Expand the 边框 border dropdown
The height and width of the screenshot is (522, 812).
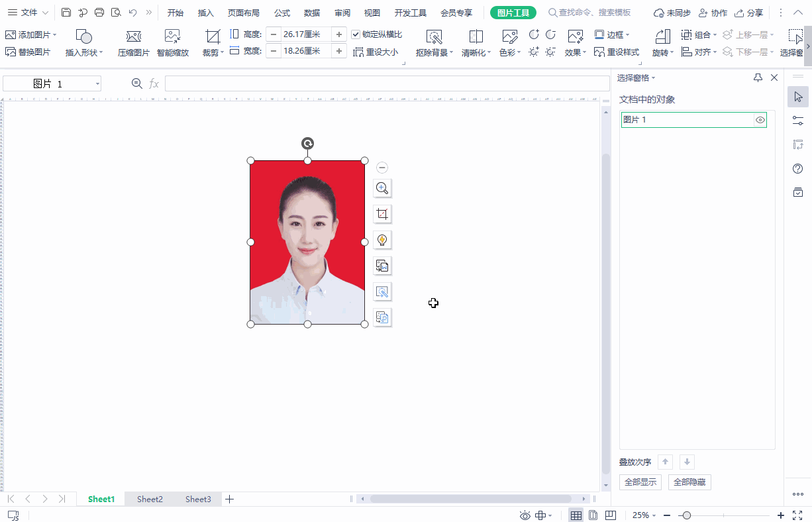627,34
